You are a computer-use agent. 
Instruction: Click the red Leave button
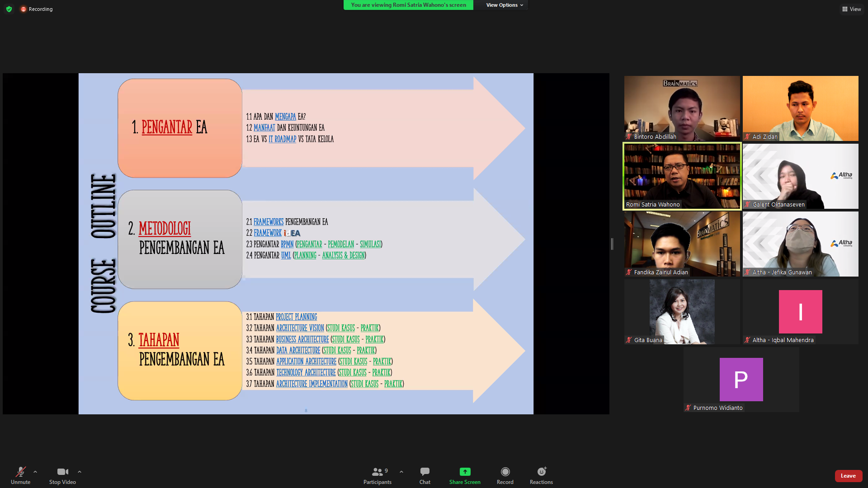[848, 476]
